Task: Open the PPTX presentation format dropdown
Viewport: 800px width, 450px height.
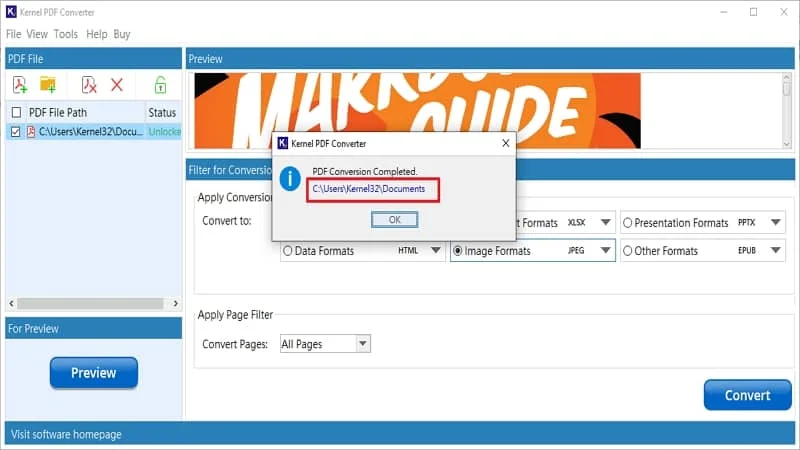Action: point(776,222)
